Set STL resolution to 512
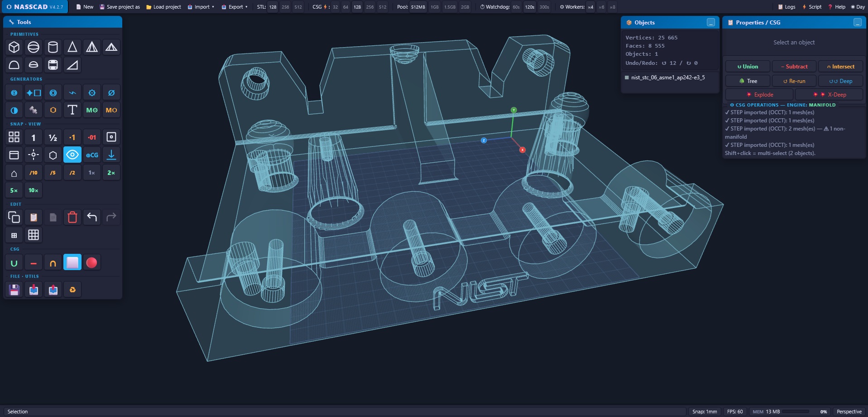The image size is (868, 417). tap(298, 7)
